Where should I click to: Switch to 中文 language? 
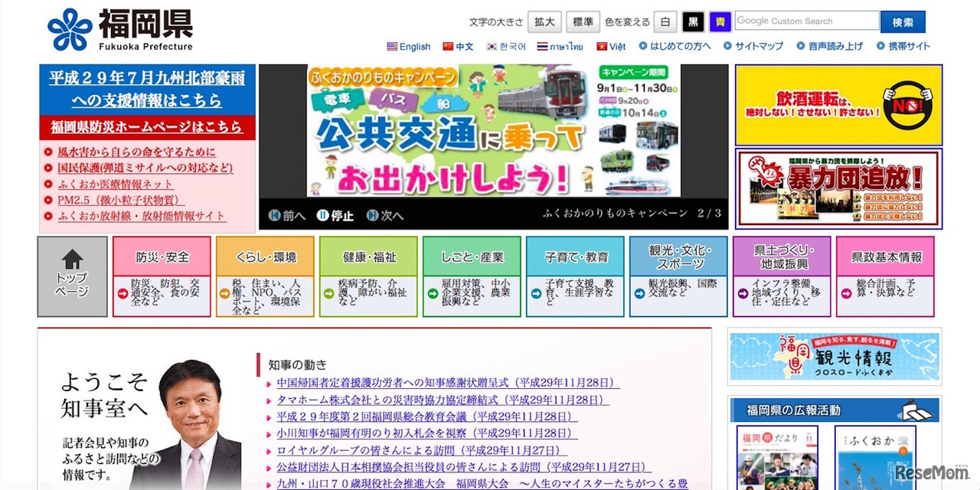click(x=458, y=47)
